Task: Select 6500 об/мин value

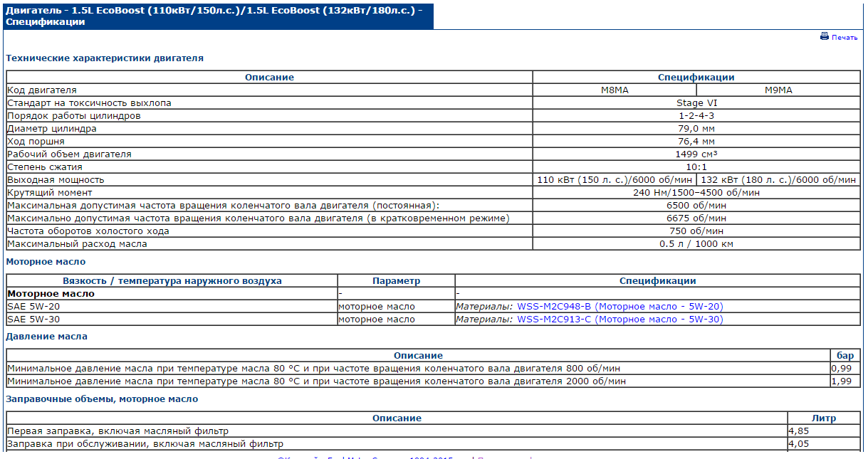Action: click(696, 206)
